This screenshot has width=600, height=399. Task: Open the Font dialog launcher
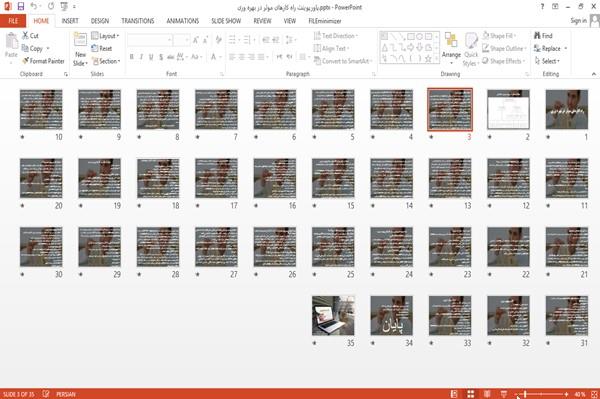pos(222,74)
